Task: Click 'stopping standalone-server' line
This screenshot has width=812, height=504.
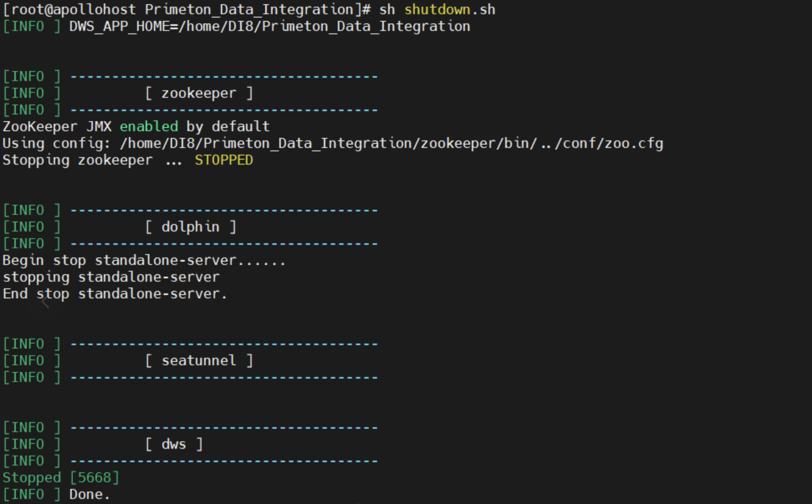Action: (111, 277)
